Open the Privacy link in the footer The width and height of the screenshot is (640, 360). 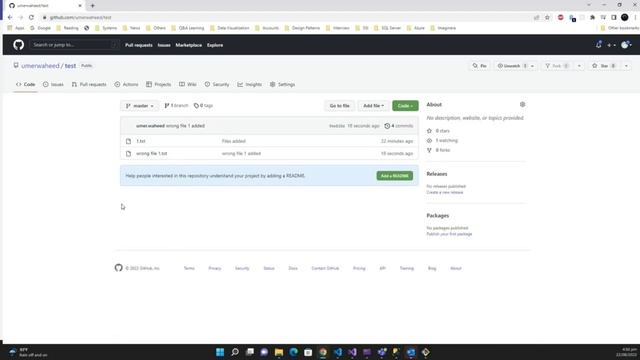click(x=215, y=269)
